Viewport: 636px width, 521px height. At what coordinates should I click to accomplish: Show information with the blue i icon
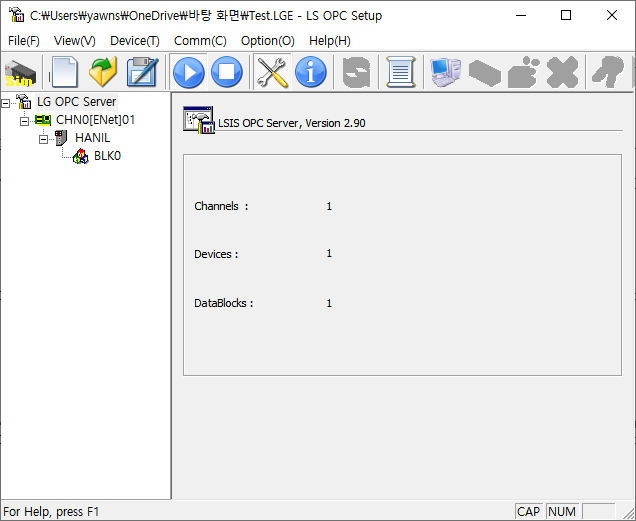click(x=311, y=73)
